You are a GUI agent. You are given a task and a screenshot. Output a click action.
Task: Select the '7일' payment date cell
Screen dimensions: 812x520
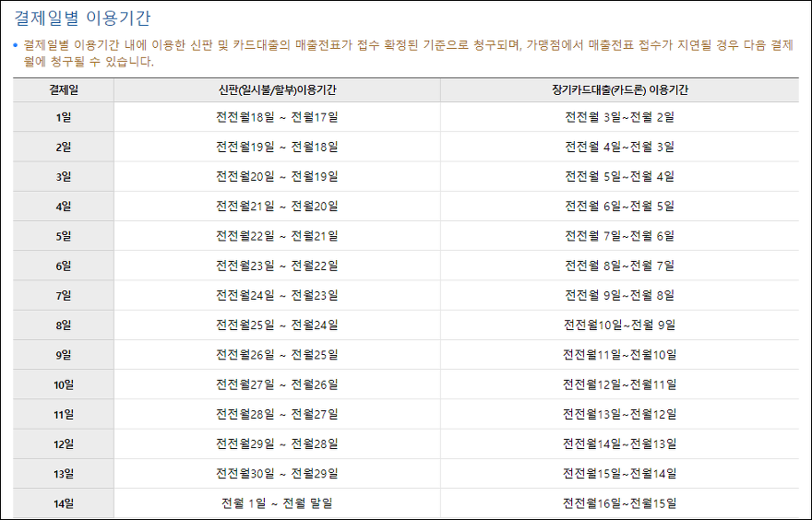click(x=64, y=296)
